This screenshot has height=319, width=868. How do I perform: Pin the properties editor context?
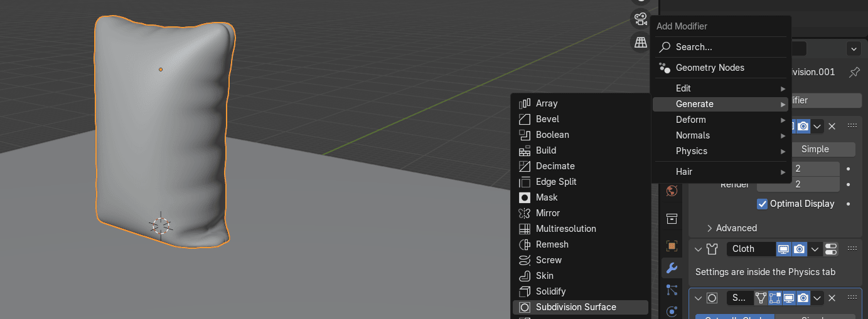click(x=854, y=72)
